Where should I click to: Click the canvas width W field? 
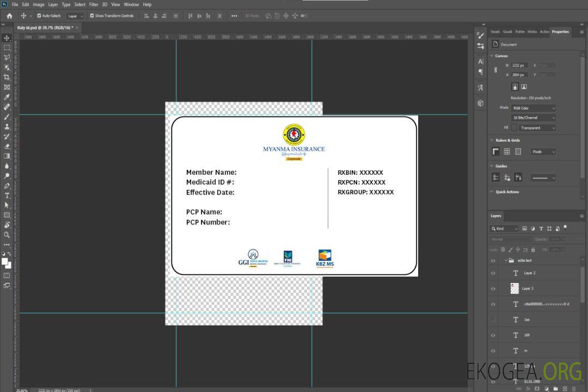[519, 65]
